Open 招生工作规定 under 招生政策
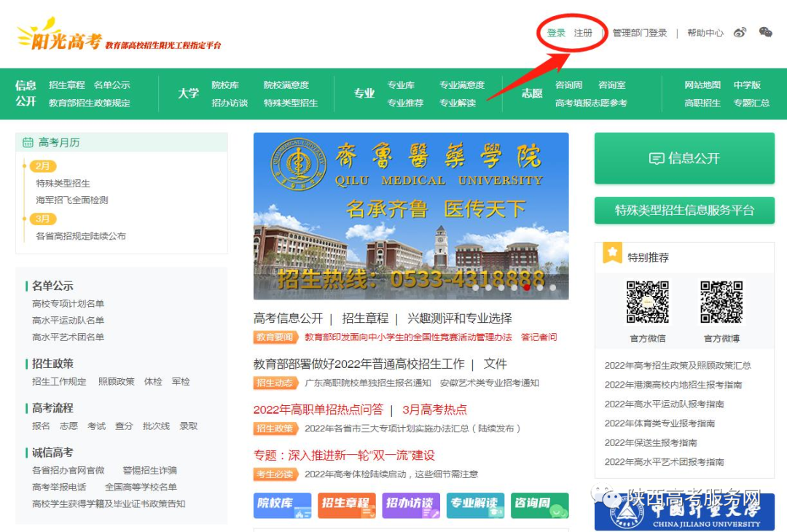 pyautogui.click(x=59, y=381)
